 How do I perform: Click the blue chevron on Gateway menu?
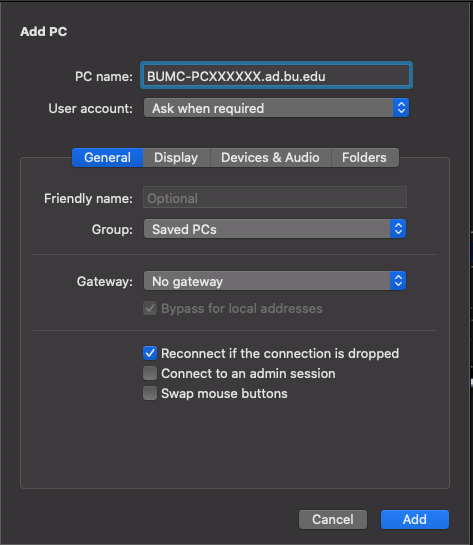[398, 281]
